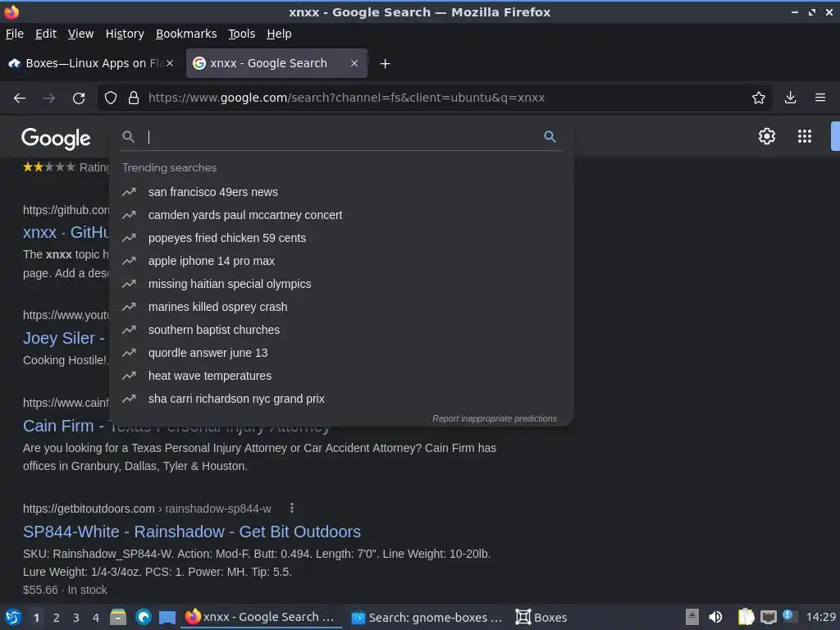The height and width of the screenshot is (630, 840).
Task: Open the tracking protection shield icon
Action: tap(111, 98)
